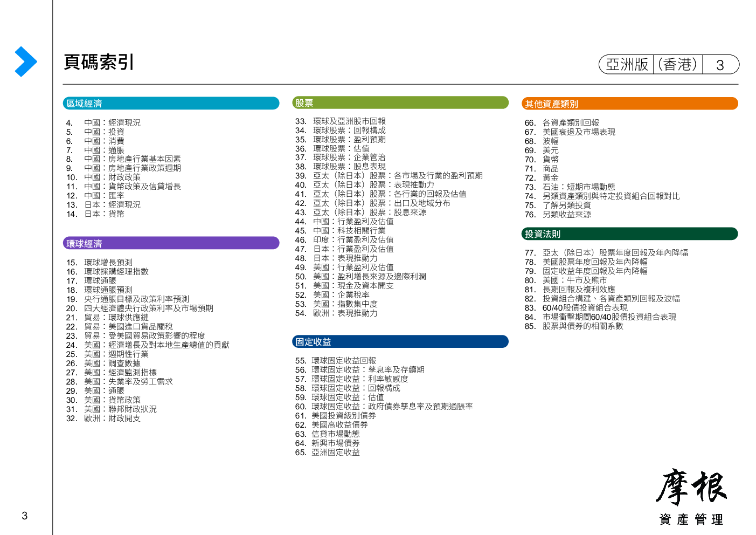Open page 60 政府債券孳息率及預期通脹率
Image resolution: width=756 pixels, height=535 pixels.
384,407
